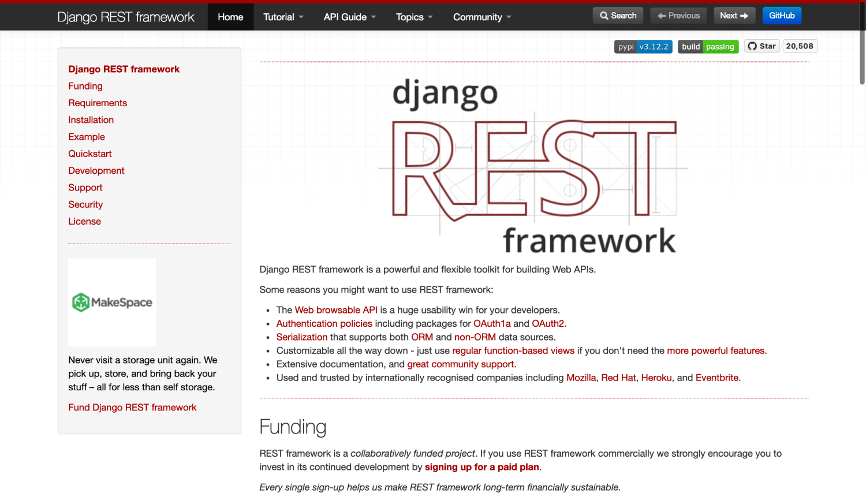Select Django REST framework sidebar heading

124,69
